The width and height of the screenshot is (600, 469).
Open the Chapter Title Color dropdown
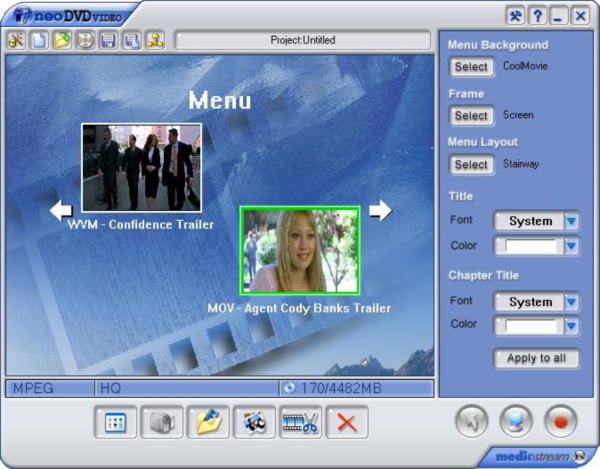(571, 326)
